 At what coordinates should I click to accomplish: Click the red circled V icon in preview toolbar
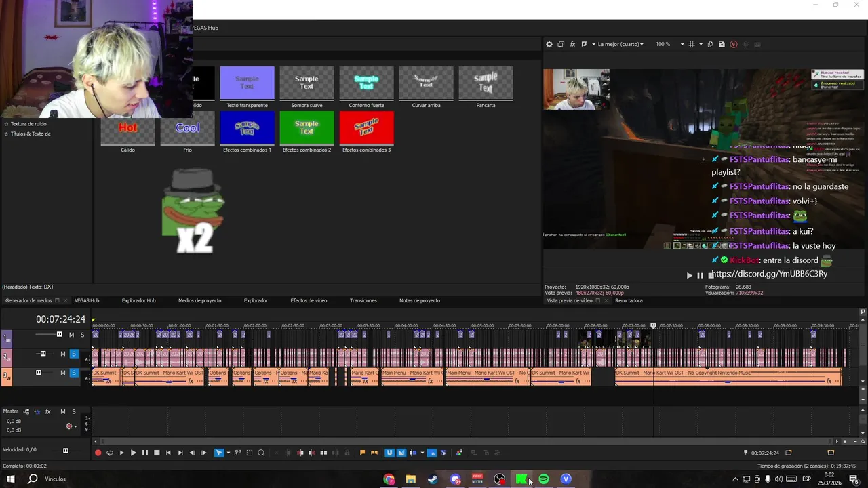click(734, 44)
